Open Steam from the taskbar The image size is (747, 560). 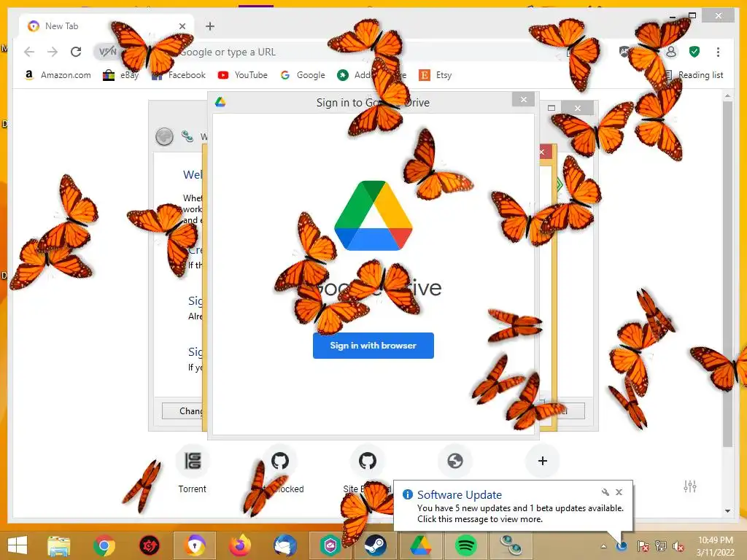coord(376,545)
